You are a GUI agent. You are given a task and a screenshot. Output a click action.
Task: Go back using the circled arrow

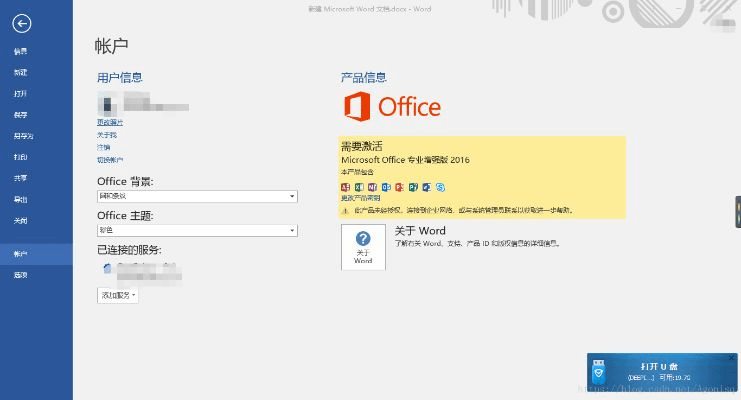click(x=22, y=23)
